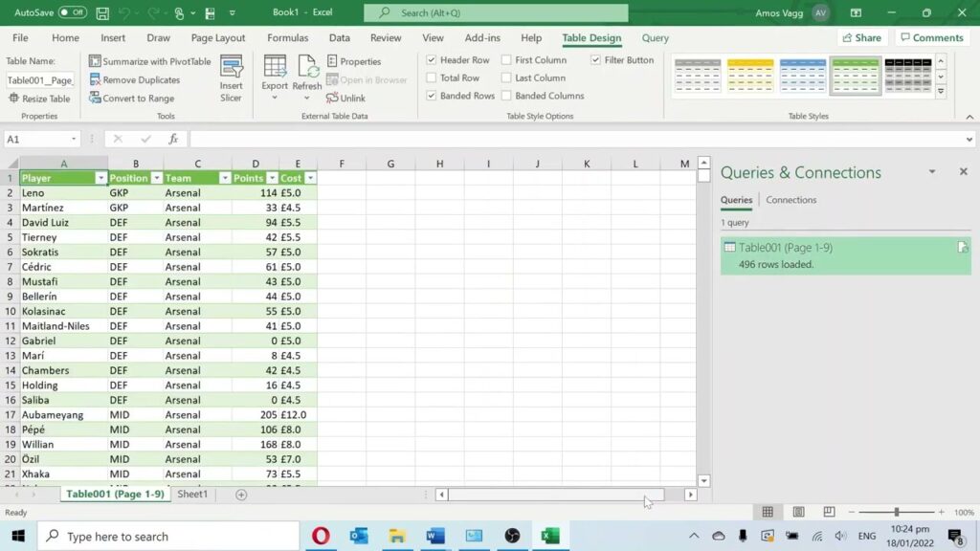The height and width of the screenshot is (551, 980).
Task: Click Resize Table
Action: click(39, 99)
